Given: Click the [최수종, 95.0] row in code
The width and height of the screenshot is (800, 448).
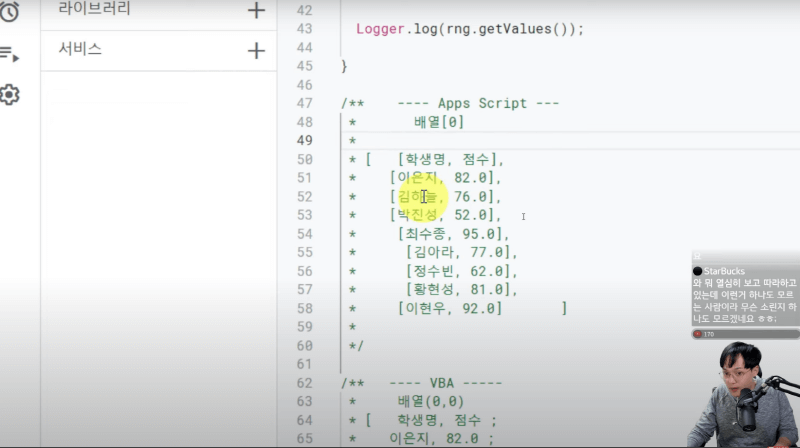Looking at the screenshot, I should coord(451,234).
